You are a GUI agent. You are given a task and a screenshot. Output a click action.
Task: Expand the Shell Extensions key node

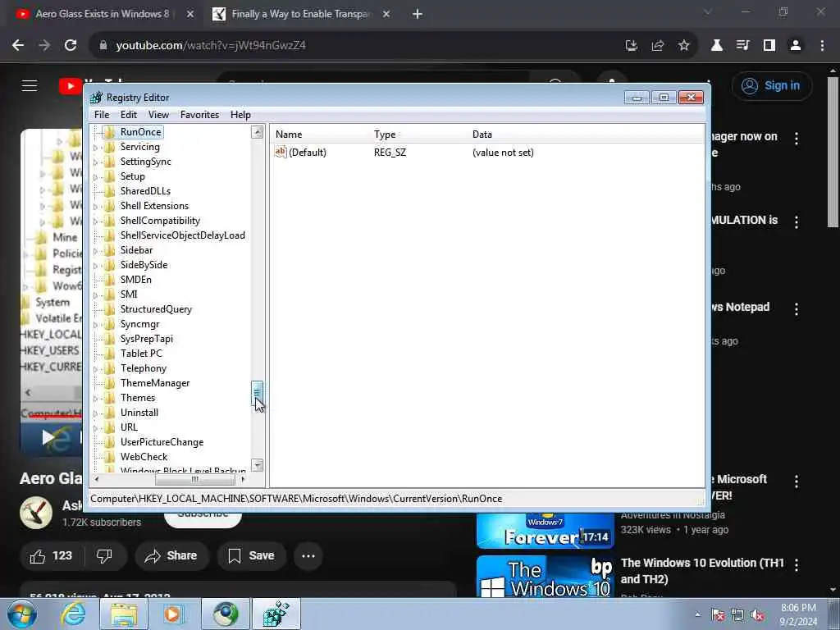pos(96,206)
